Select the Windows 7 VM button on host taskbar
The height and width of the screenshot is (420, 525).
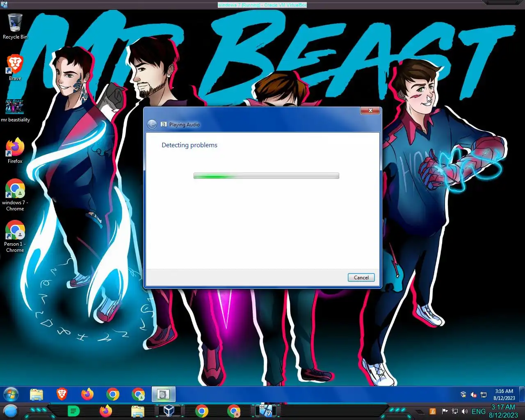click(x=266, y=411)
